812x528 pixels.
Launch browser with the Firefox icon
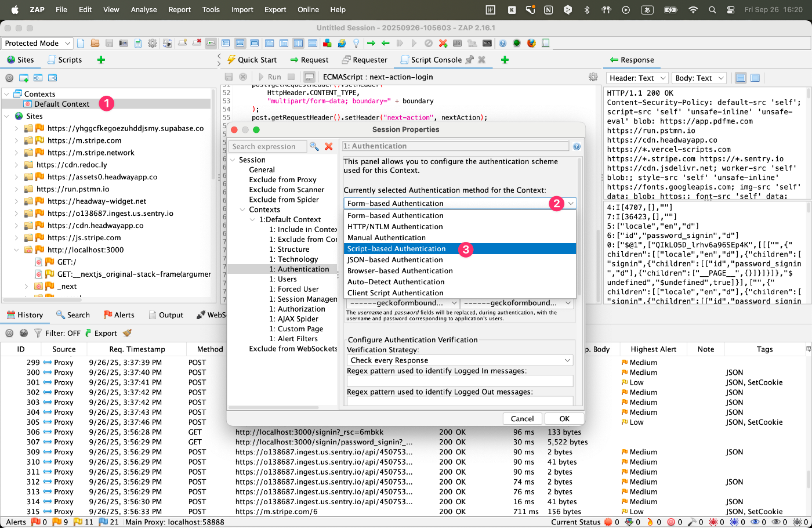point(531,43)
